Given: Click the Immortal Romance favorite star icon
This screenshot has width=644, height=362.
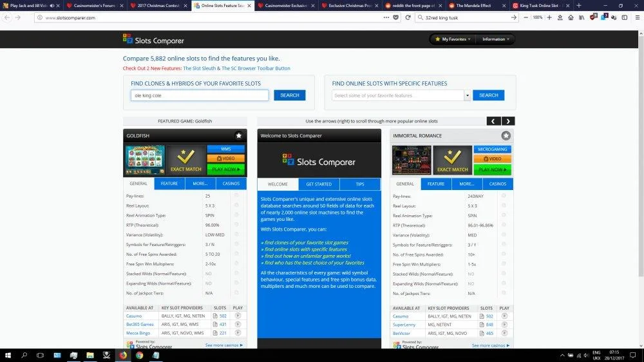Looking at the screenshot, I should [506, 136].
